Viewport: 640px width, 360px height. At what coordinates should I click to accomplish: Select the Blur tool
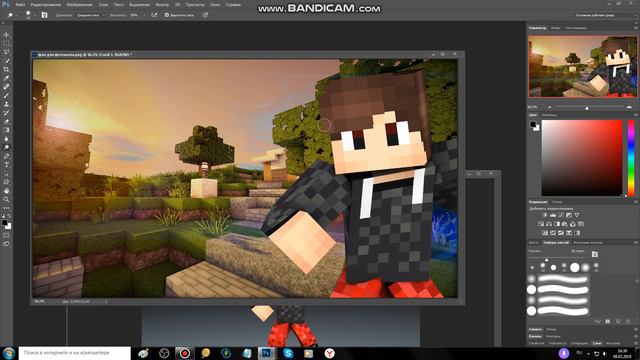point(6,139)
